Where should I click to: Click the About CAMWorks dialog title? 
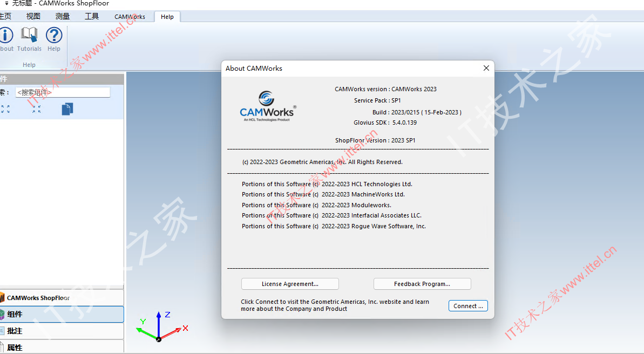254,68
